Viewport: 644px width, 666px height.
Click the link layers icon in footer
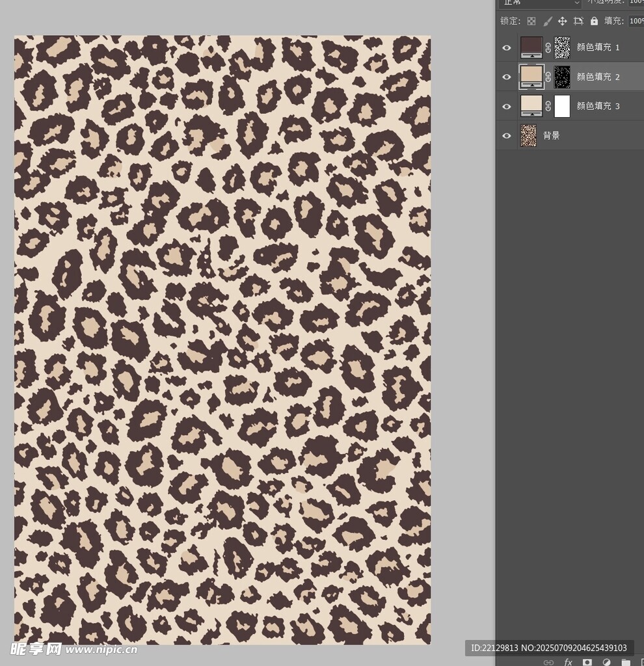[548, 661]
